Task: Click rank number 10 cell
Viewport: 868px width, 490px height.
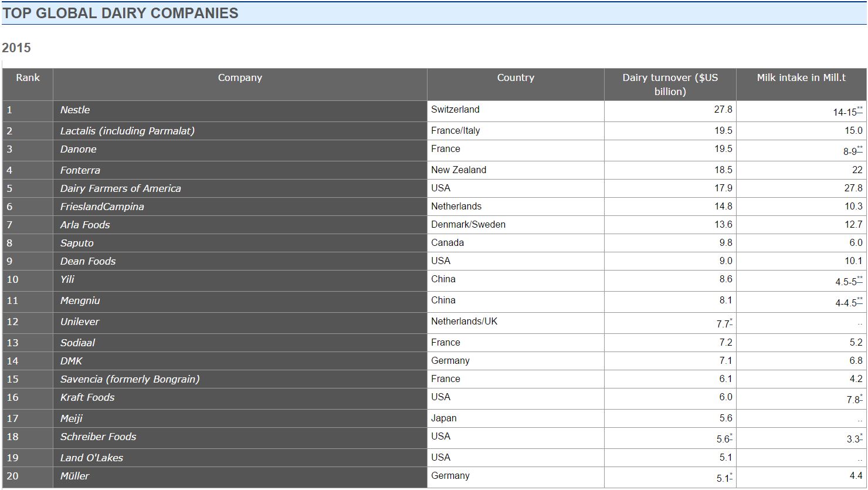Action: click(28, 281)
